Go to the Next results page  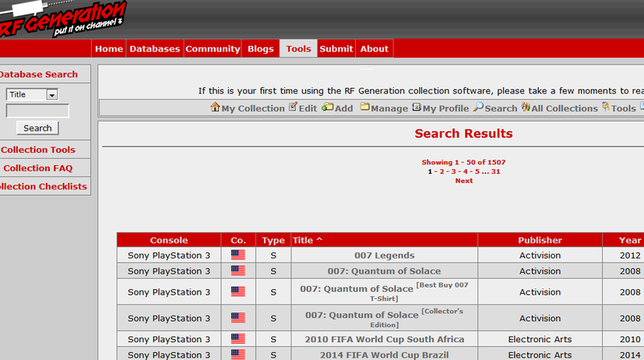click(x=464, y=181)
